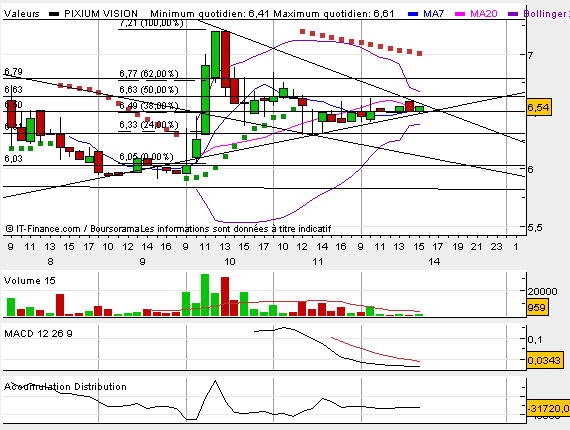Click the '6,03' level label at left
Image resolution: width=570 pixels, height=430 pixels.
pyautogui.click(x=13, y=158)
